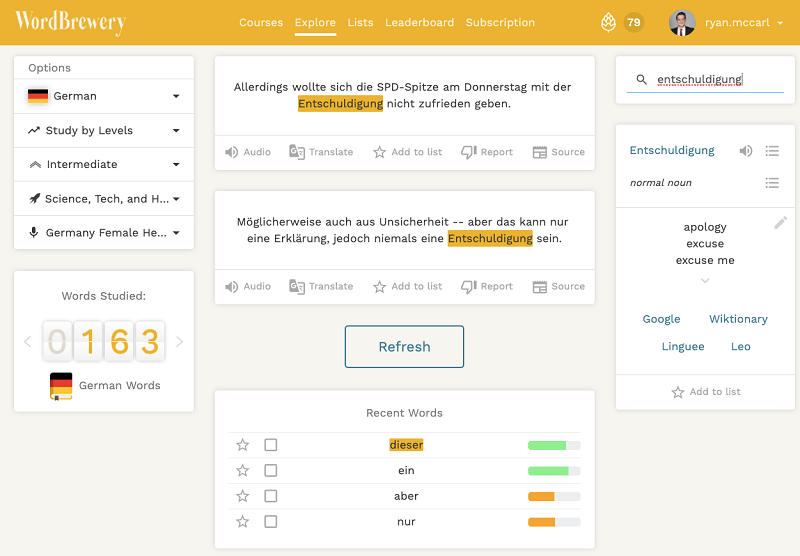The image size is (800, 556).
Task: Open the ryan.mccarl account menu
Action: [743, 22]
